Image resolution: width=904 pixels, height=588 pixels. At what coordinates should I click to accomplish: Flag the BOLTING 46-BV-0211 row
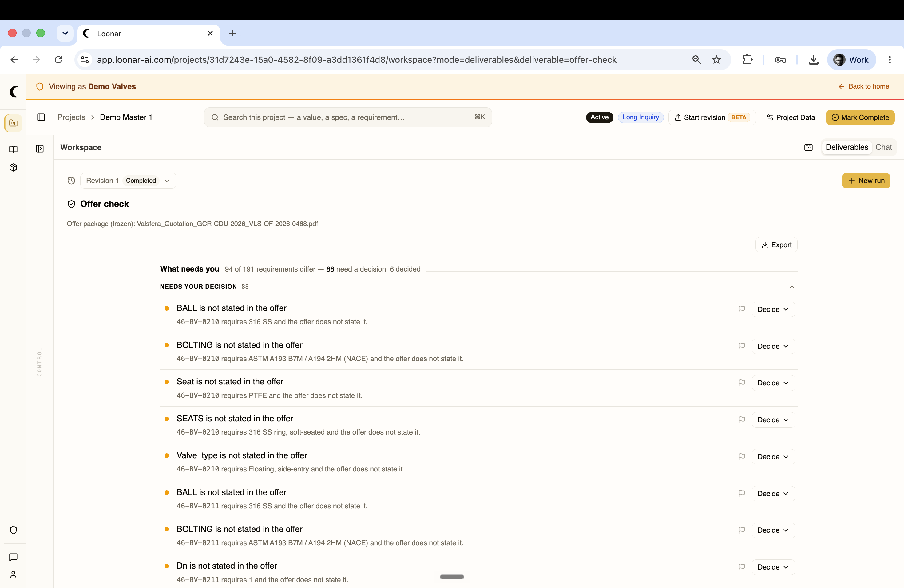(x=741, y=530)
